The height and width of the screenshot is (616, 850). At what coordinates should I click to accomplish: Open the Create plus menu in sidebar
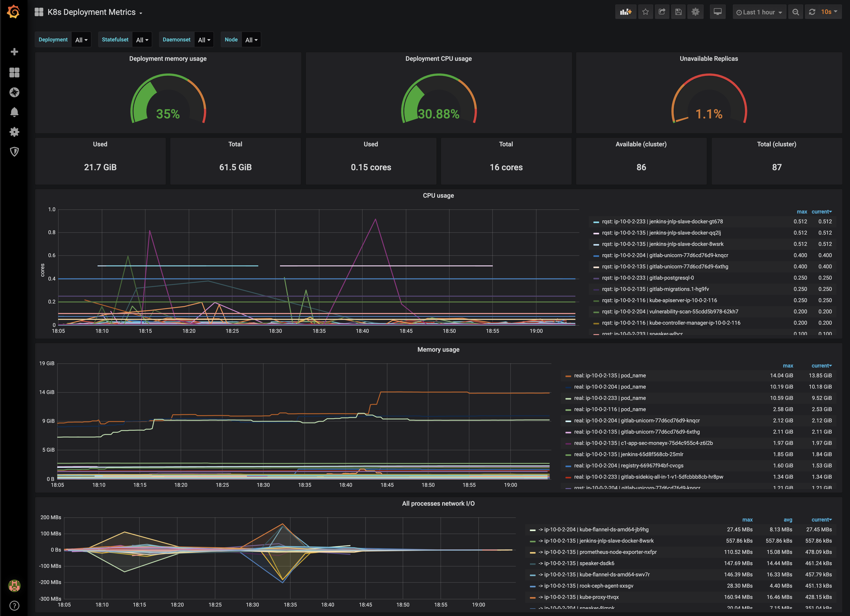point(14,52)
